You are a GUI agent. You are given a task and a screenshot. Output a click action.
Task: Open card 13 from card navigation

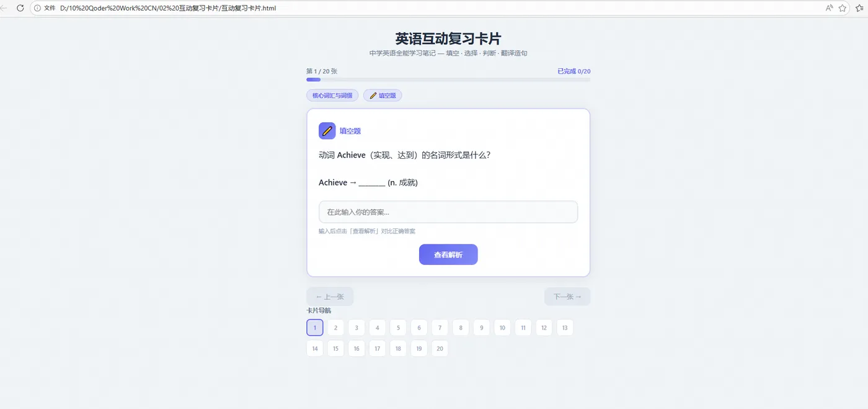[565, 328]
